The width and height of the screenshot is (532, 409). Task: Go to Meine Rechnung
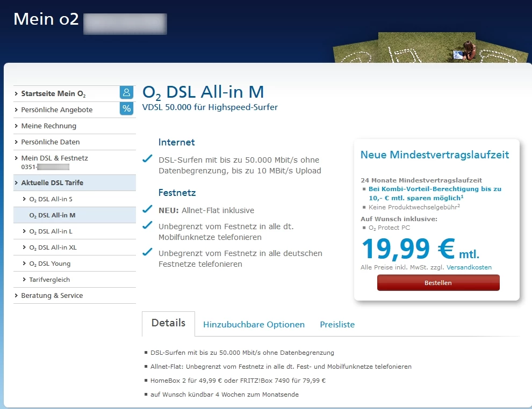tap(48, 126)
